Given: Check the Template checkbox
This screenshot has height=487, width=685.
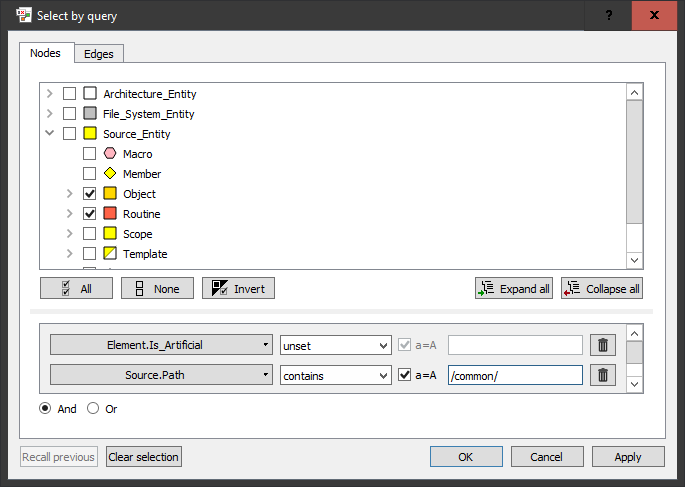Looking at the screenshot, I should [x=90, y=254].
